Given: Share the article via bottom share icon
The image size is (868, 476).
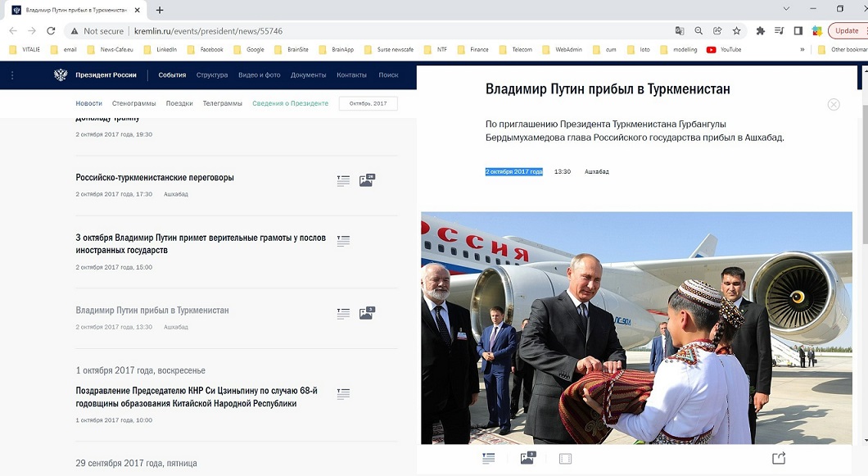Looking at the screenshot, I should 778,458.
